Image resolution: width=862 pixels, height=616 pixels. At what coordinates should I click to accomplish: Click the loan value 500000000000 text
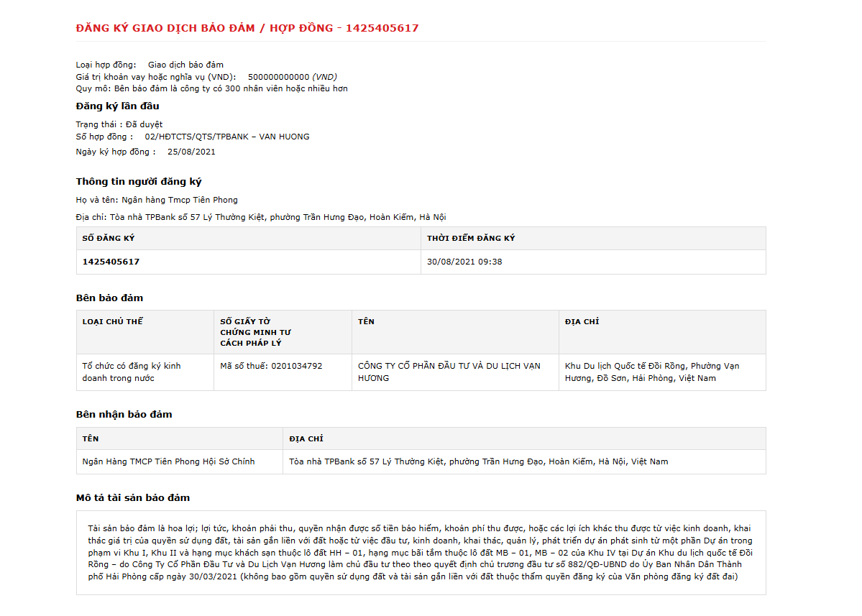pos(279,77)
